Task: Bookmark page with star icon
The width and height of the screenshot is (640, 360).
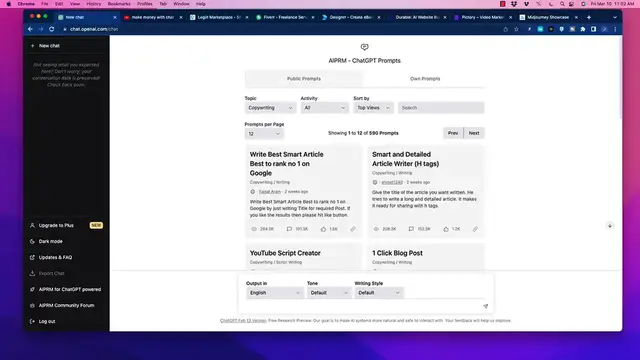Action: (x=516, y=29)
